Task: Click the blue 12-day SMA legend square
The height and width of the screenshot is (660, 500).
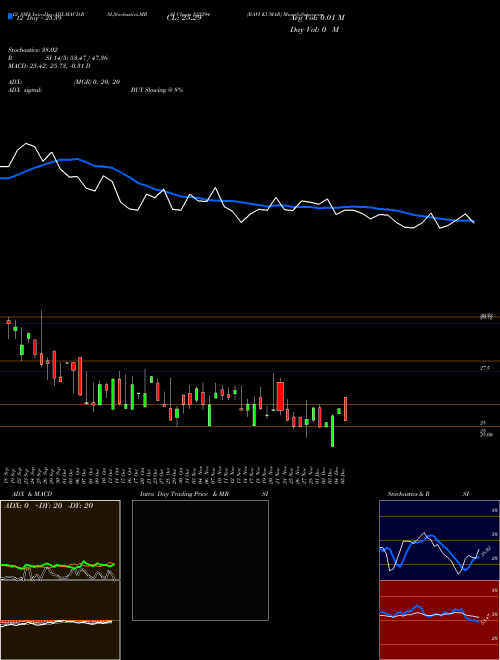Action: pyautogui.click(x=10, y=16)
